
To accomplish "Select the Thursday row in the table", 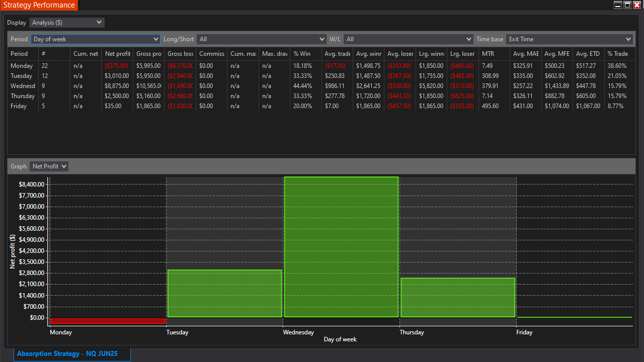I will [321, 96].
